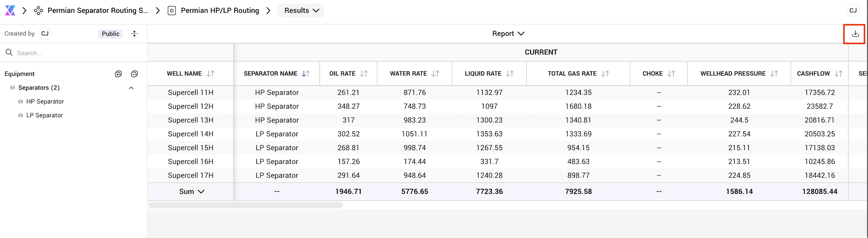Viewport: 868px width, 238px height.
Task: Sort by Total Gas Rate column
Action: click(605, 74)
